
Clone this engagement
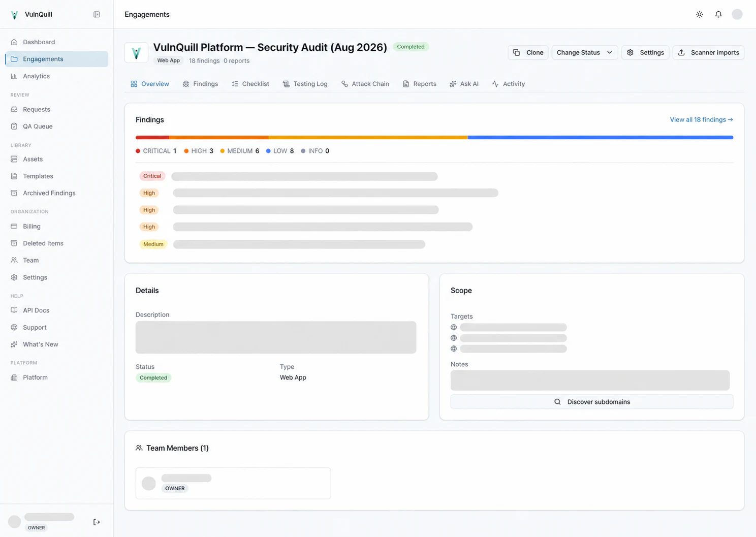(x=528, y=52)
